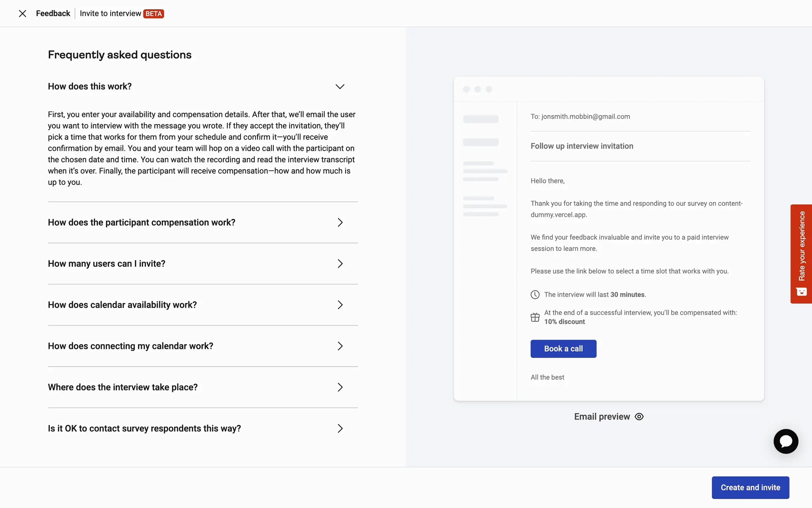Collapse the 'How does this work?' question
This screenshot has height=508, width=812.
340,86
